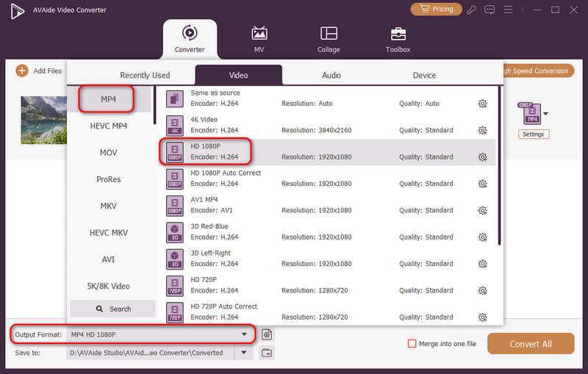Expand the Output Format dropdown
The height and width of the screenshot is (374, 588).
pos(244,334)
